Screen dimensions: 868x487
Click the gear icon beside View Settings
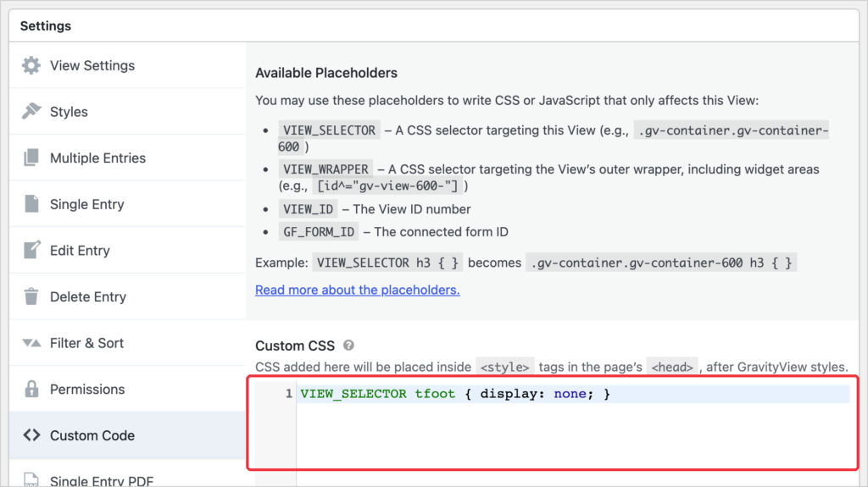31,65
